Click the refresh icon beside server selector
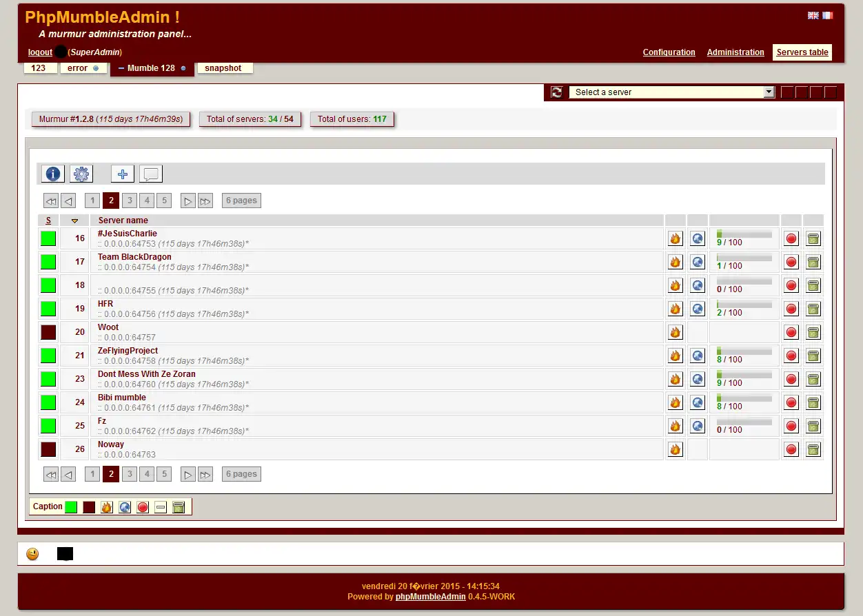The image size is (863, 616). pos(557,92)
